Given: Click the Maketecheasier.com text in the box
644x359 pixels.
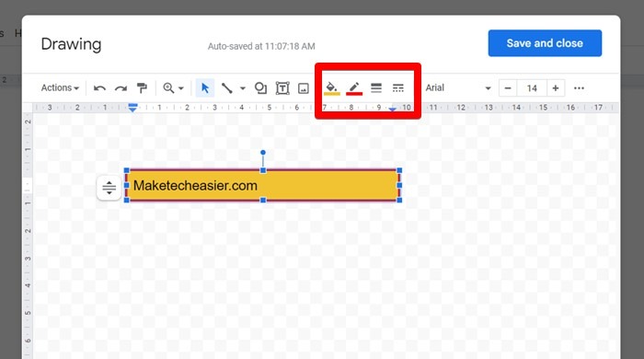Looking at the screenshot, I should (195, 185).
